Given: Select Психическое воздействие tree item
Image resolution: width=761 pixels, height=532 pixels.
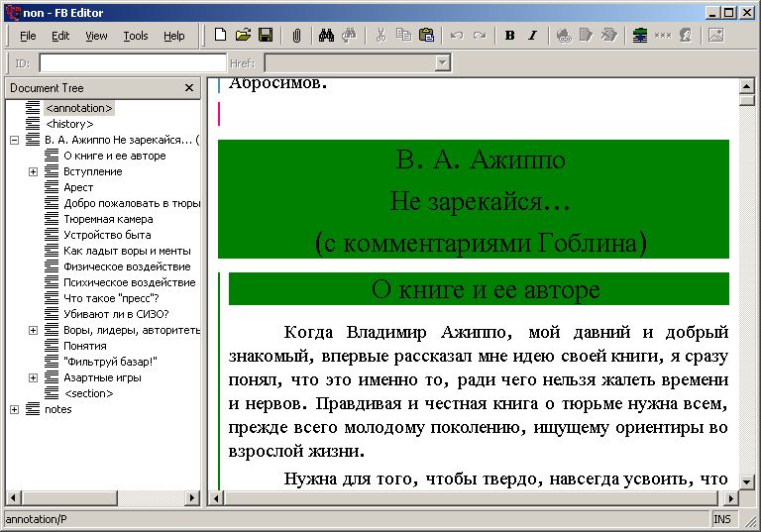Looking at the screenshot, I should pyautogui.click(x=130, y=282).
